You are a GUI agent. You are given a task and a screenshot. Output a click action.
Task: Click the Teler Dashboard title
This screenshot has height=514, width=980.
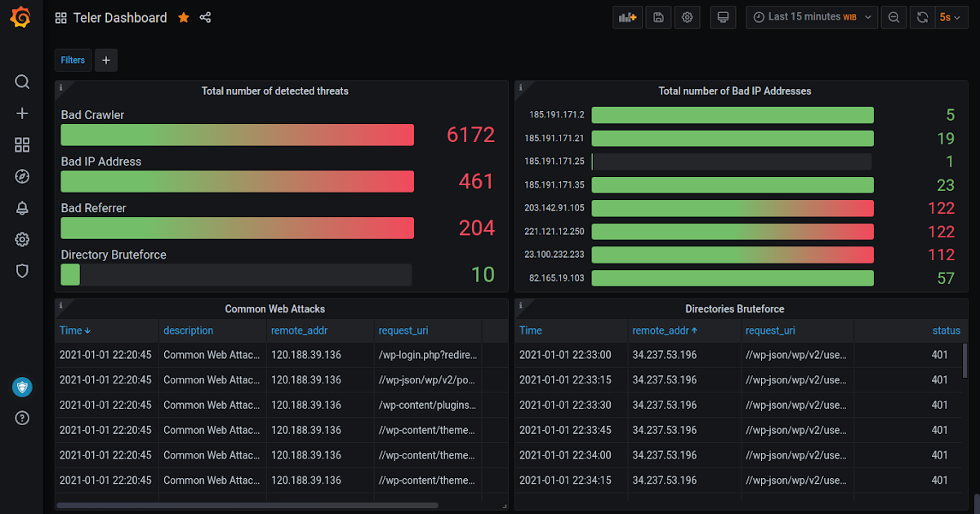[120, 17]
